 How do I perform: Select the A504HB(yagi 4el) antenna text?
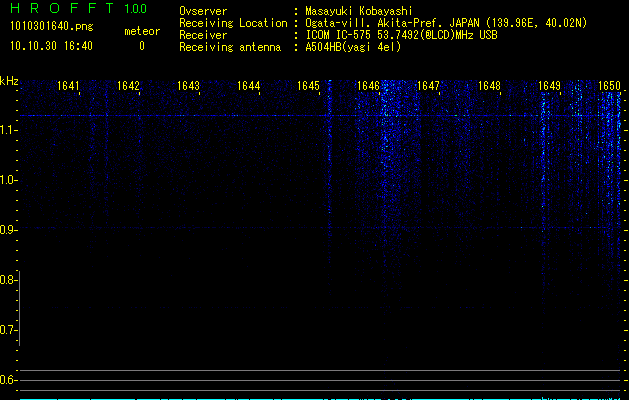353,47
